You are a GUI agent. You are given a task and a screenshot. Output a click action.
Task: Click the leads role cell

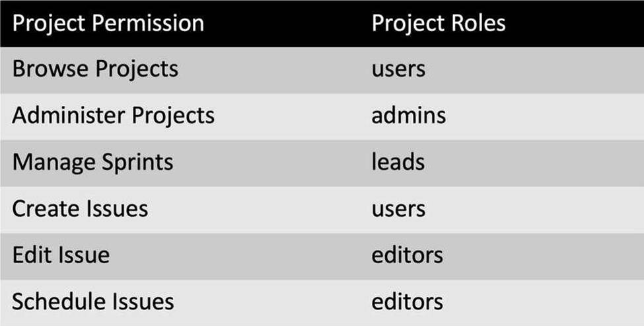398,161
